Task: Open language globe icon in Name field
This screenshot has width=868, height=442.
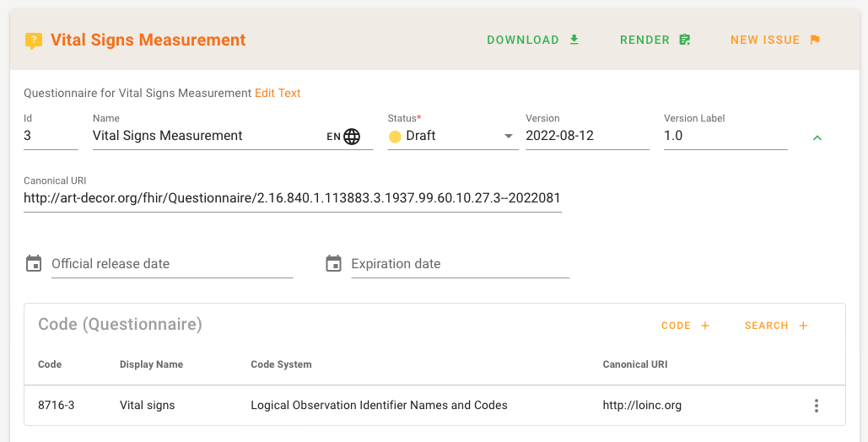Action: (x=352, y=137)
